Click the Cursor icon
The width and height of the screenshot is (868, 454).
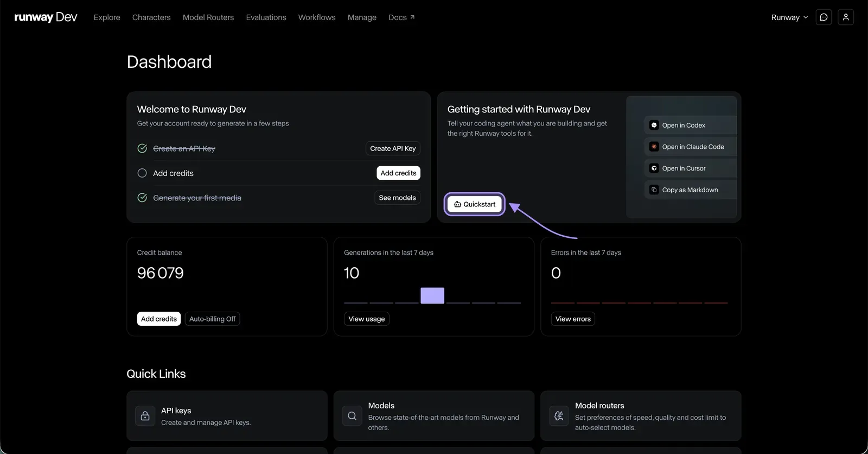tap(654, 168)
